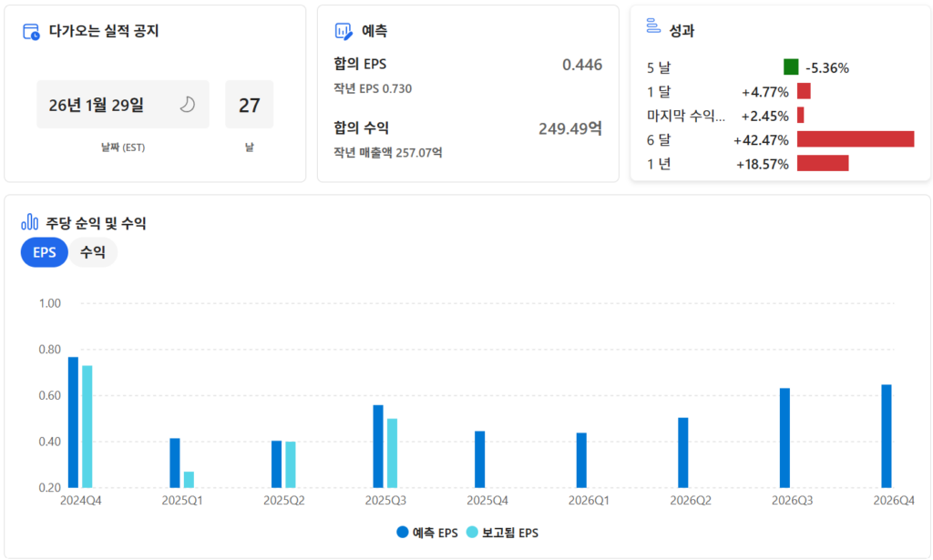Screen dimensions: 933x560
Task: Toggle the 보고됨 EPS series visibility
Action: click(507, 533)
